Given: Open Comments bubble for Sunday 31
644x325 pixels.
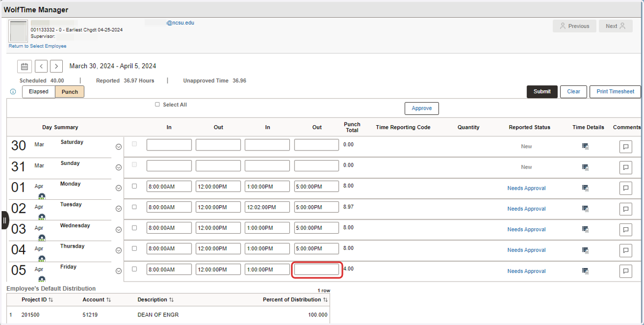Looking at the screenshot, I should click(x=625, y=168).
